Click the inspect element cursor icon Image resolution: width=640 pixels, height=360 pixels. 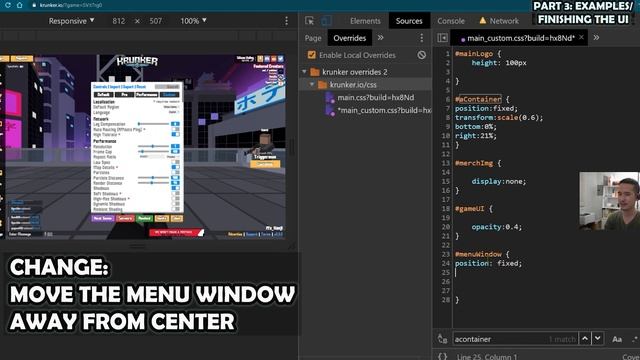pyautogui.click(x=309, y=20)
